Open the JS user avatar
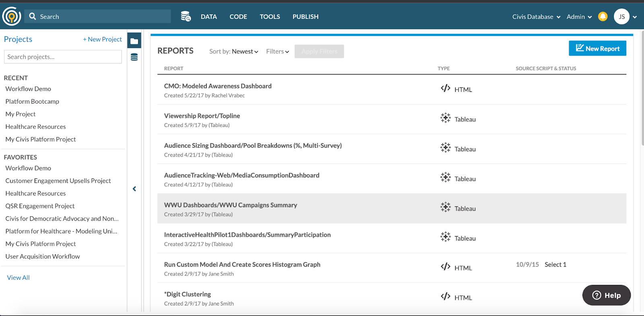 pos(621,17)
